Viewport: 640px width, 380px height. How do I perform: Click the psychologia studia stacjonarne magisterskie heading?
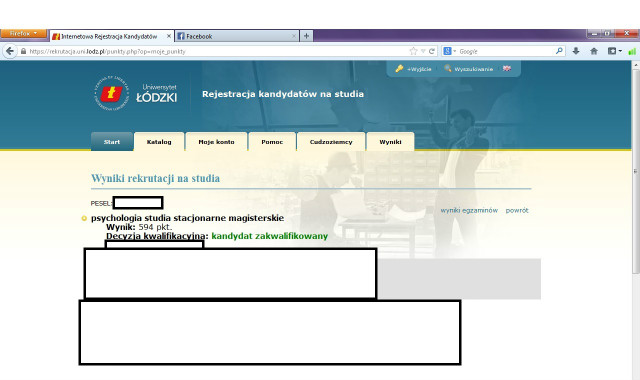coord(187,218)
